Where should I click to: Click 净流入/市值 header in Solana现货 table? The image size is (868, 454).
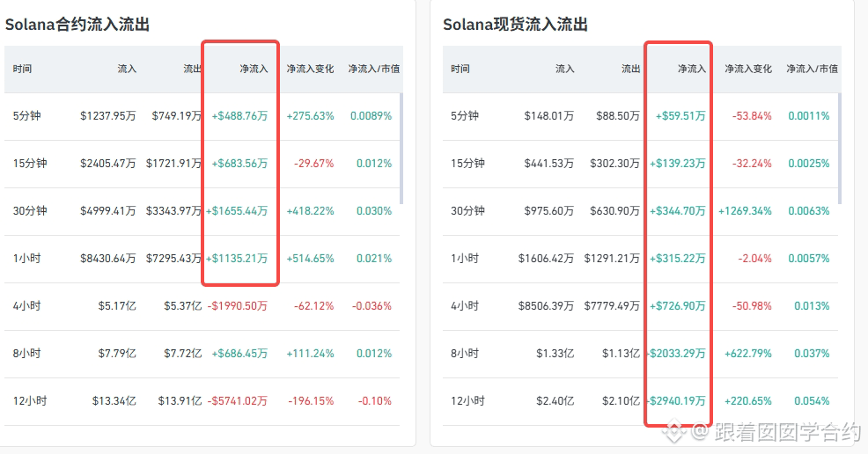812,70
